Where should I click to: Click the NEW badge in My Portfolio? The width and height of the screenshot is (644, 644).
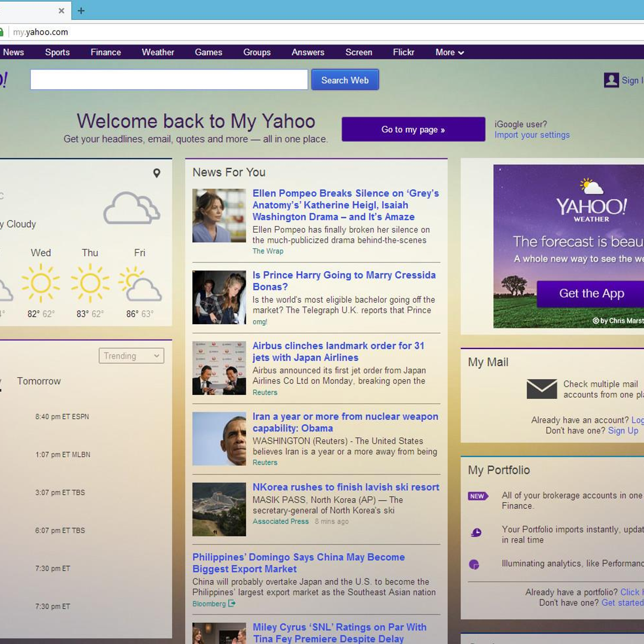coord(478,496)
